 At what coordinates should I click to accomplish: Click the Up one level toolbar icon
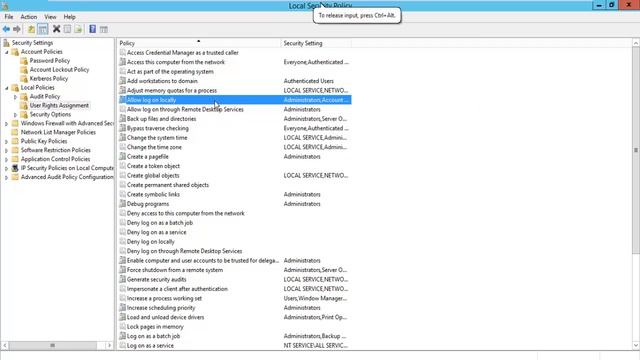point(31,29)
